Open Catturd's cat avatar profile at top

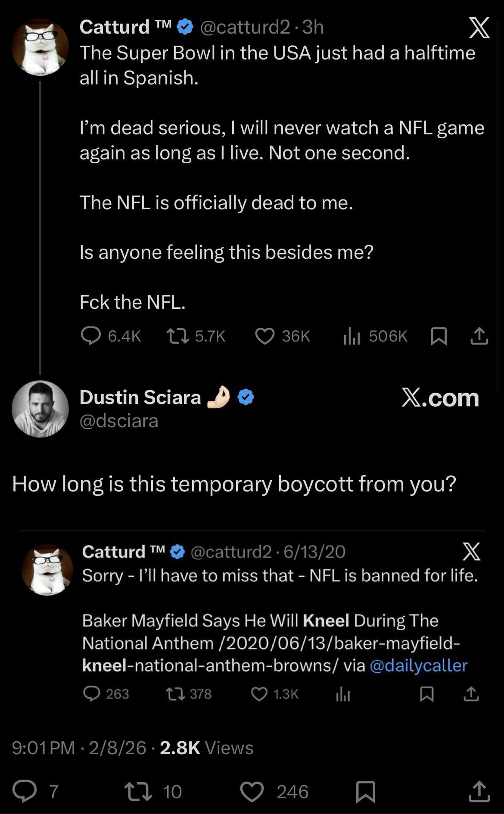tap(40, 47)
